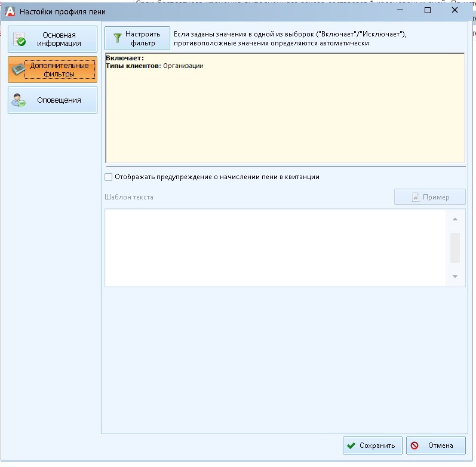Click inside the Шаблон текста input area
Viewport: 476px width, 467px height.
coord(275,247)
